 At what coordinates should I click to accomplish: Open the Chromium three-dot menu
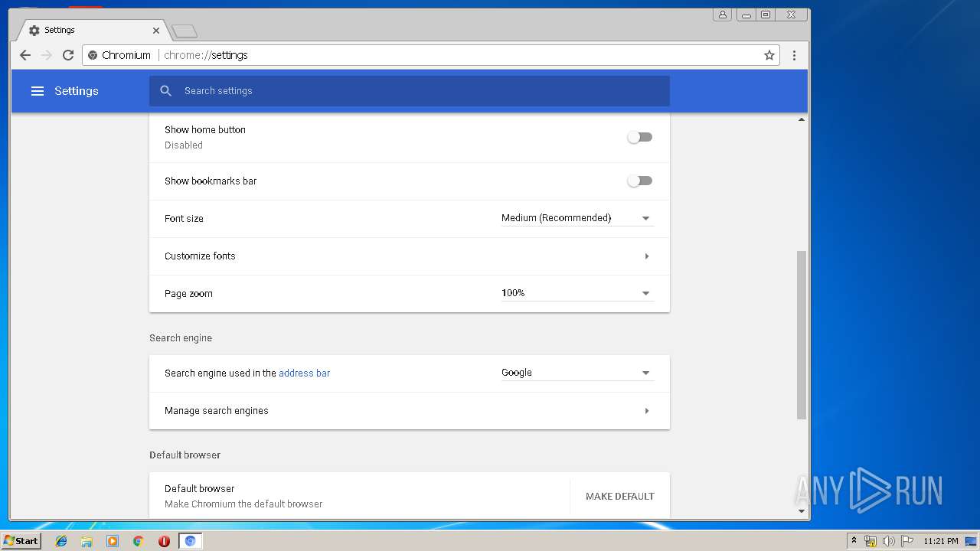pos(794,55)
